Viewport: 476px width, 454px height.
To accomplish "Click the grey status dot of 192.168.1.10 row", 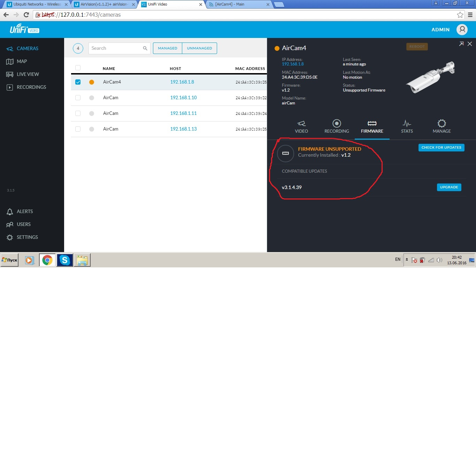I will pyautogui.click(x=92, y=98).
